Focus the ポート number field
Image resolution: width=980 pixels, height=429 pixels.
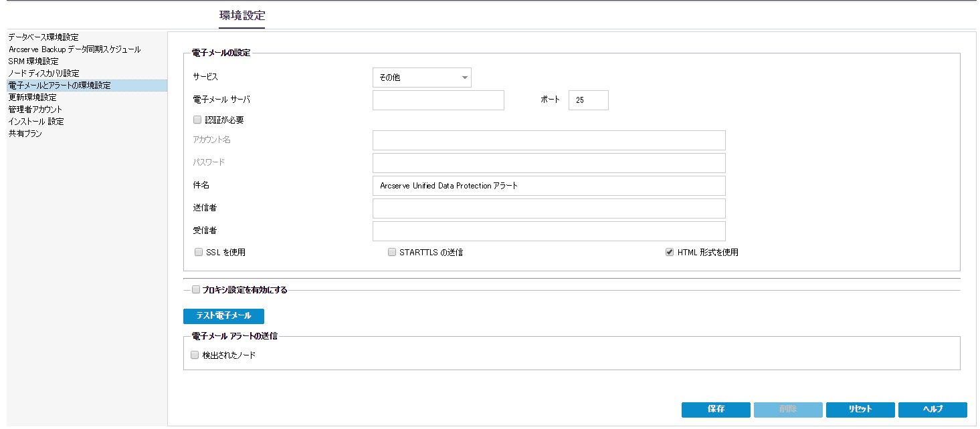588,100
